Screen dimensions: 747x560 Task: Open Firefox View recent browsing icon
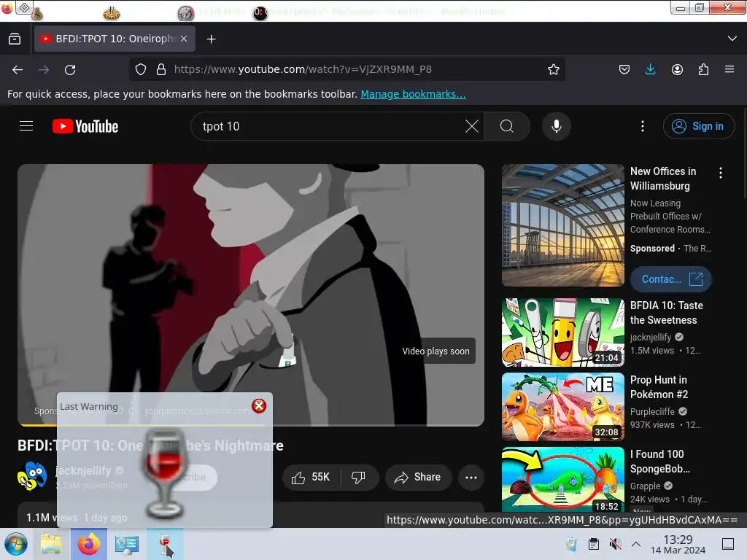(15, 39)
